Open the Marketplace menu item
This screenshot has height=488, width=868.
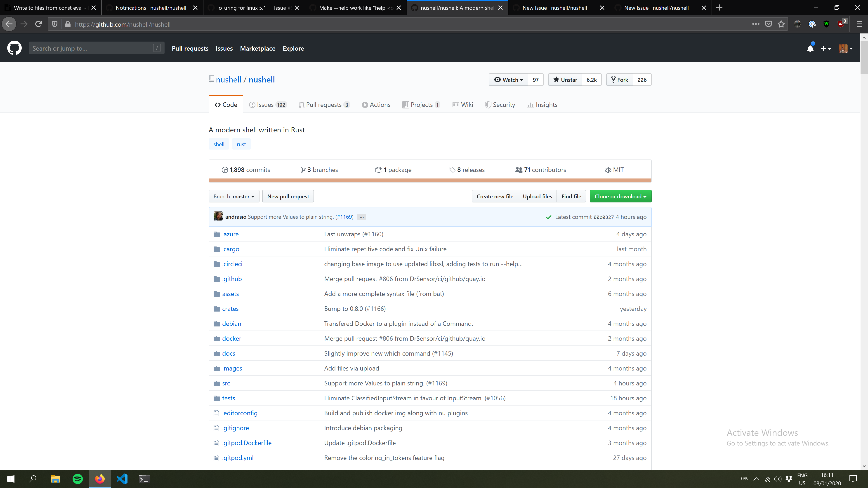pyautogui.click(x=258, y=48)
